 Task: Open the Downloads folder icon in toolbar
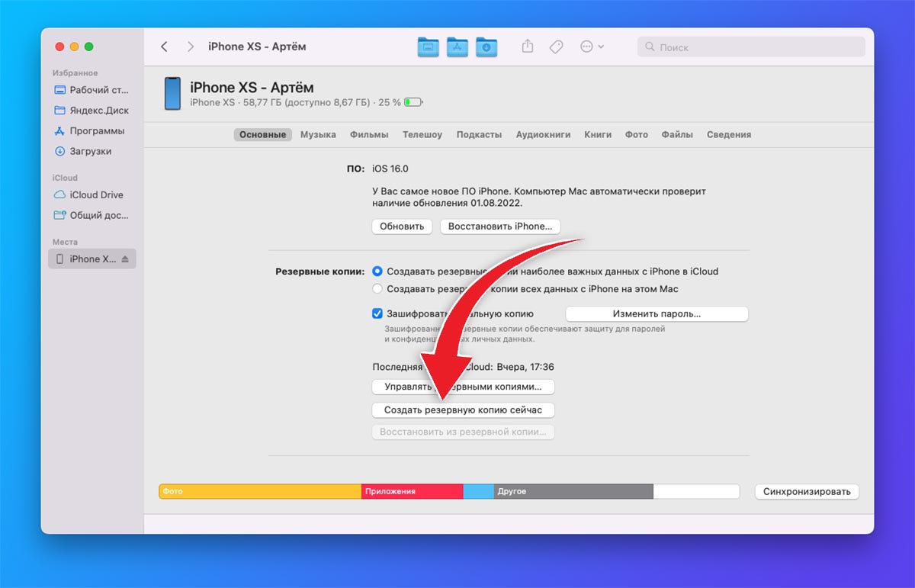point(486,47)
